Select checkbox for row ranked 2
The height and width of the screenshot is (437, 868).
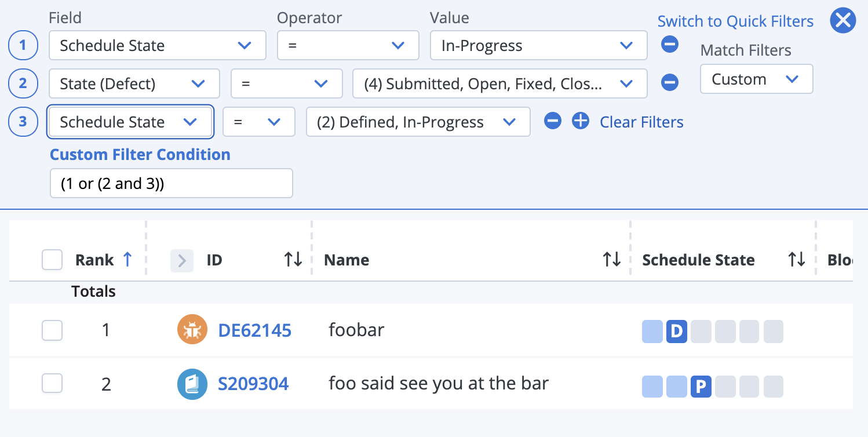click(x=52, y=384)
